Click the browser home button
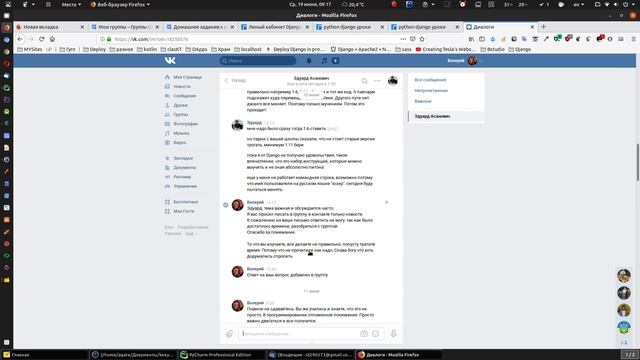Viewport: 640px width, 360px height. (x=52, y=39)
